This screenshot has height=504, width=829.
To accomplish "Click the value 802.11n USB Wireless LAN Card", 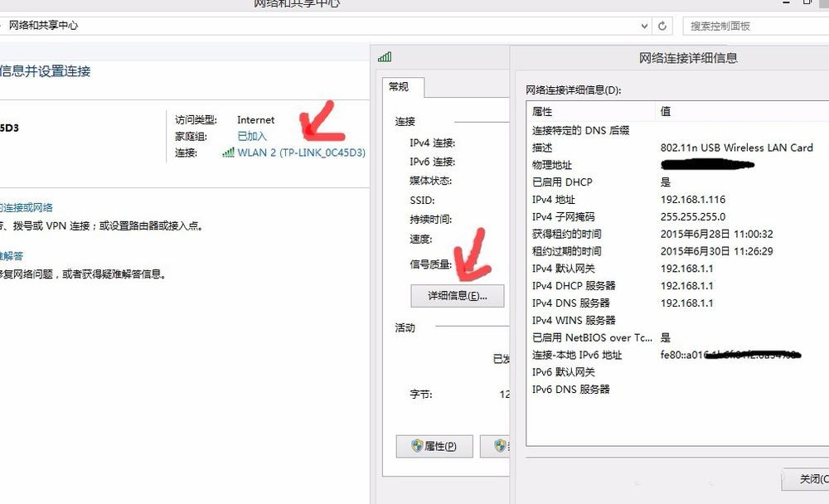I will click(736, 148).
